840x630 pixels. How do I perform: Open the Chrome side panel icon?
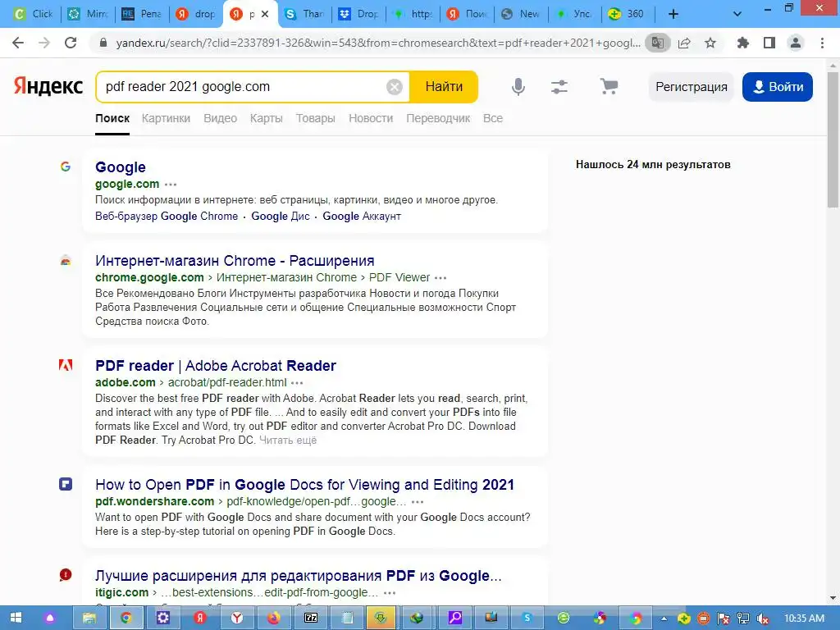(x=769, y=43)
